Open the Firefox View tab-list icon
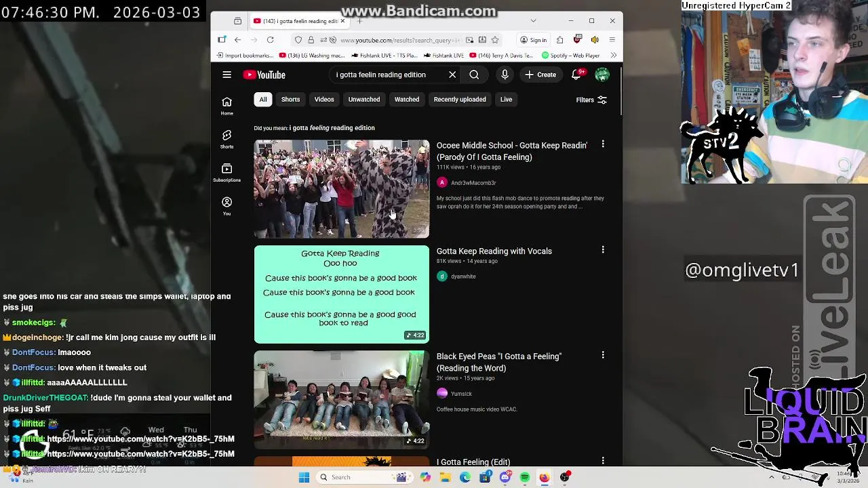The height and width of the screenshot is (488, 868). click(x=237, y=21)
